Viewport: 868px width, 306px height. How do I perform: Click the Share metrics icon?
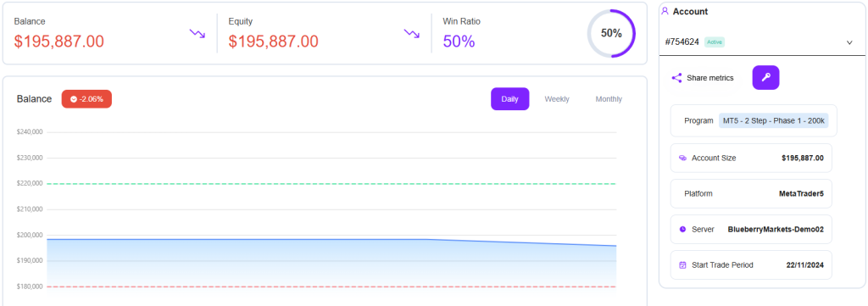coord(676,78)
